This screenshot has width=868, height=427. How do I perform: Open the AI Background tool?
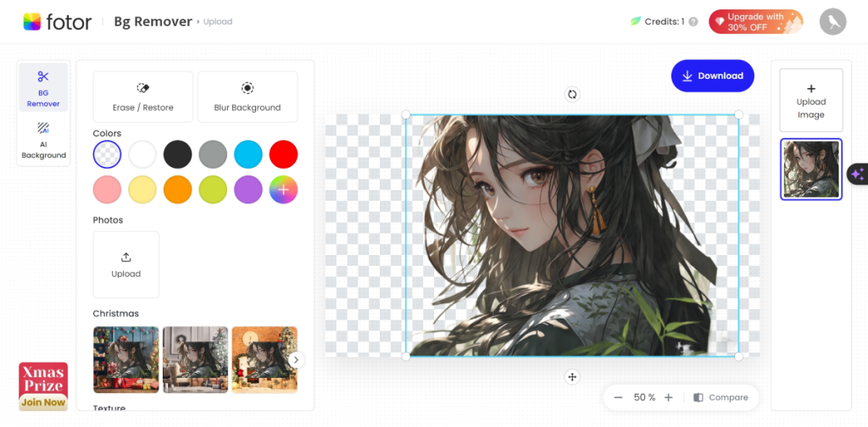click(x=43, y=140)
